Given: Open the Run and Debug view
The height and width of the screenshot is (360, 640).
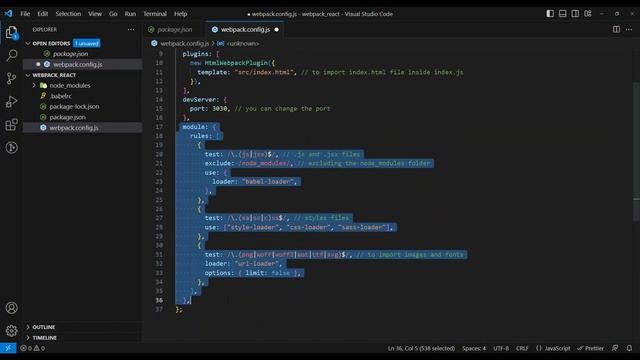Looking at the screenshot, I should (x=11, y=102).
